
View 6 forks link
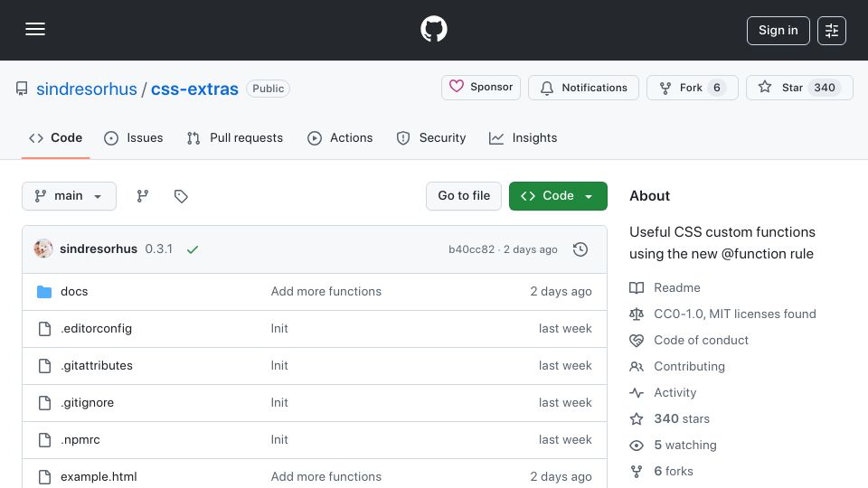click(673, 472)
